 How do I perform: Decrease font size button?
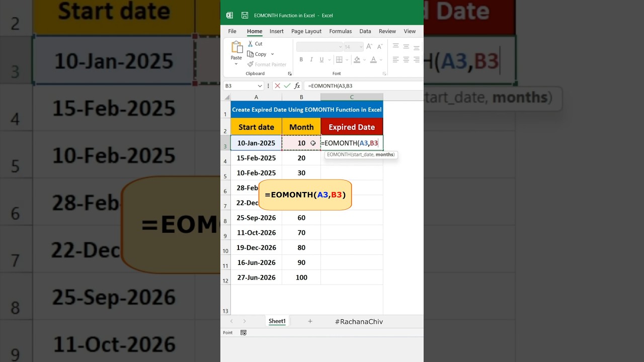379,46
